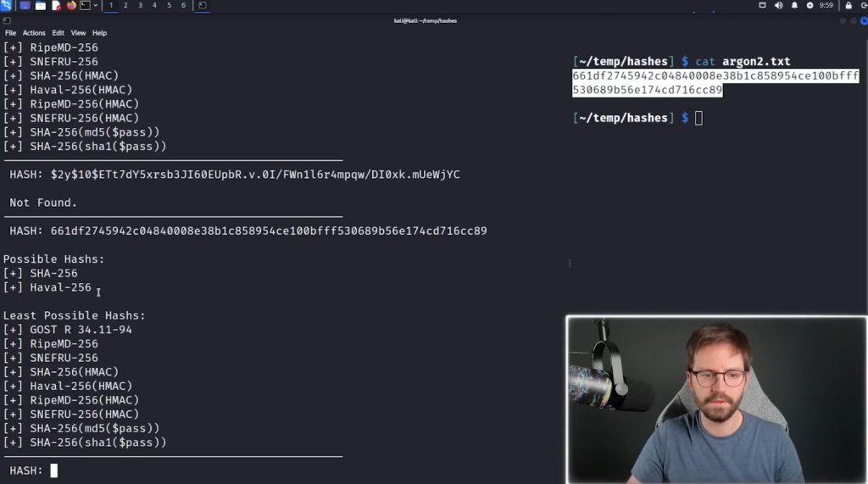
Task: Click the show desktop panel icon
Action: [x=25, y=6]
